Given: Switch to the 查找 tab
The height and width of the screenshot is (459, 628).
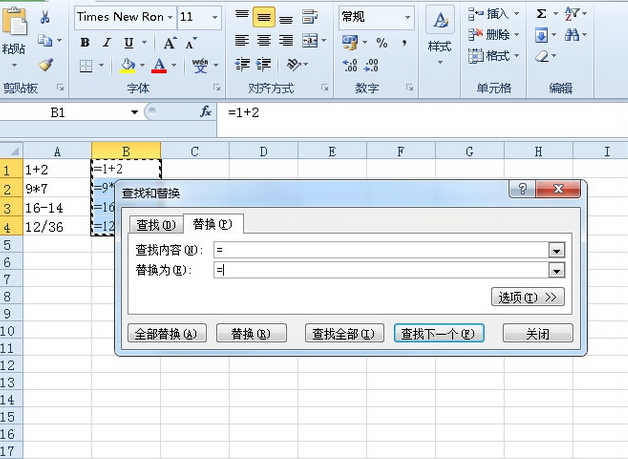Looking at the screenshot, I should click(155, 224).
